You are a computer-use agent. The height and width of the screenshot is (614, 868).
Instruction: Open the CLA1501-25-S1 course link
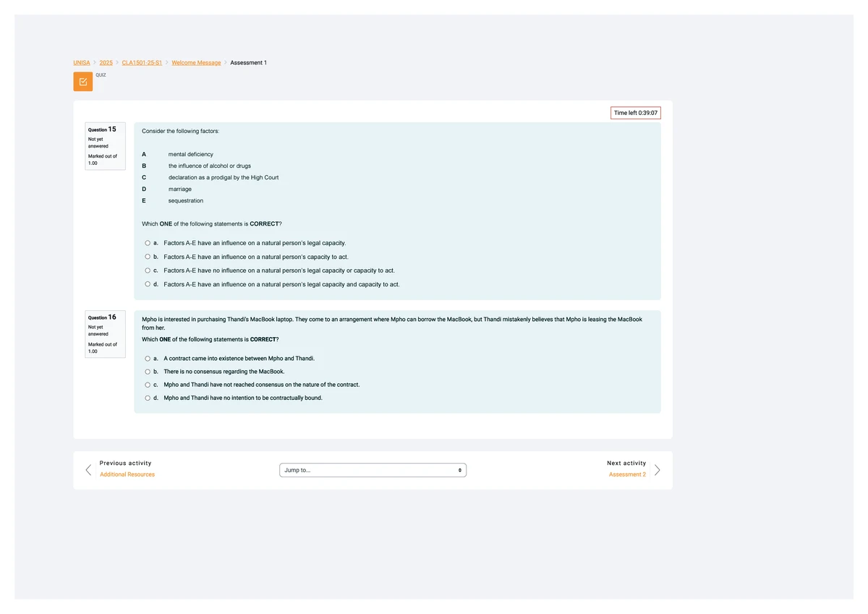142,63
